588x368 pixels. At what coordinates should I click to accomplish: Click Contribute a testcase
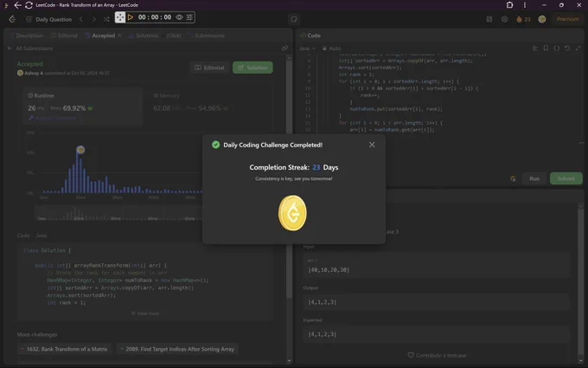(x=437, y=355)
